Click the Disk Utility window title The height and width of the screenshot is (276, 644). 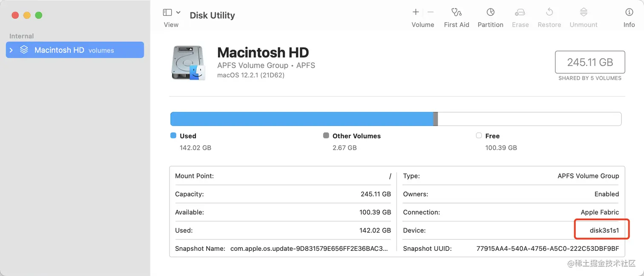tap(212, 15)
